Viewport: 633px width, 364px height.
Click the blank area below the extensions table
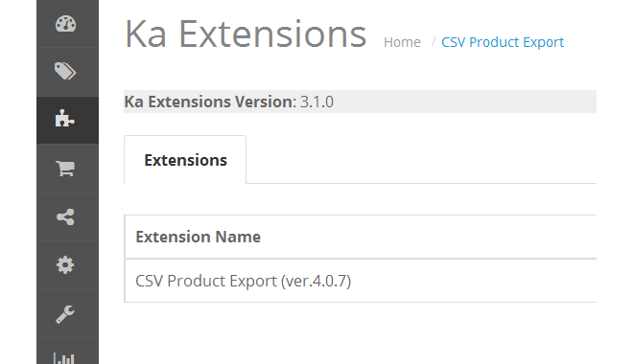pos(361,333)
